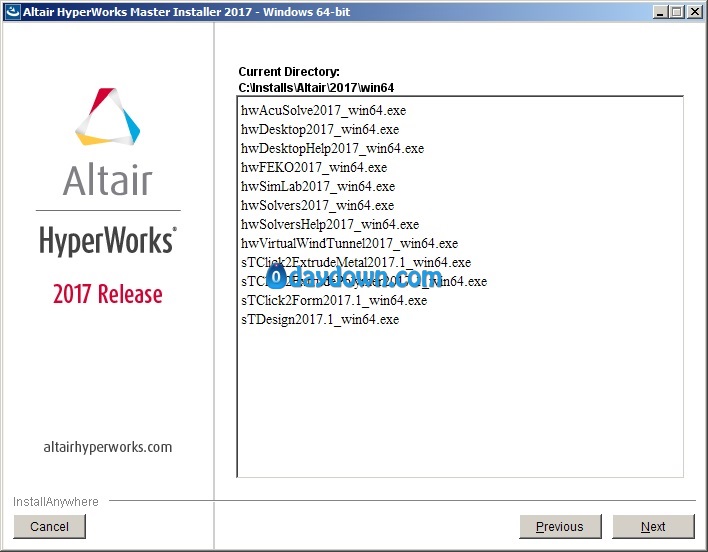
Task: Pick hwDesktopHelp2017_win64.exe from the list
Action: (x=332, y=148)
